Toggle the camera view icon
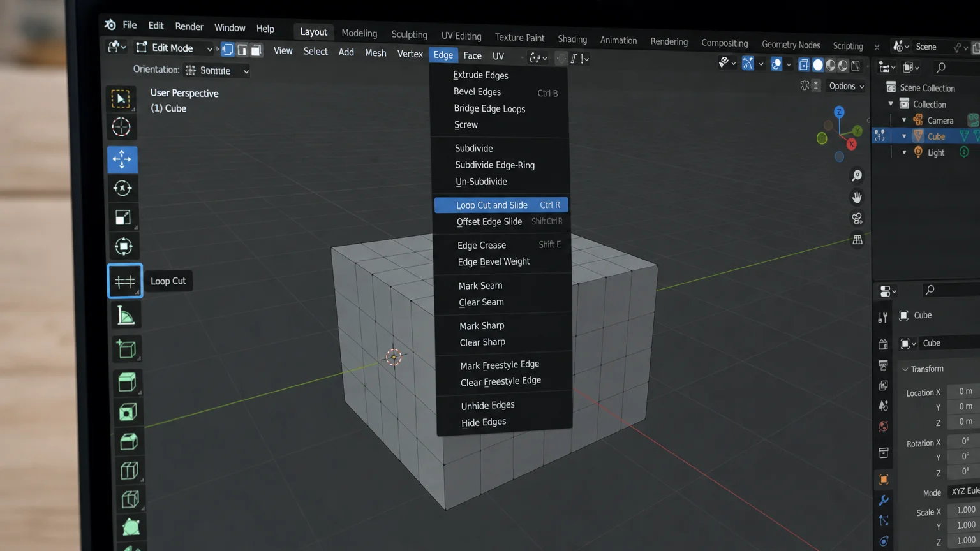 (x=857, y=219)
